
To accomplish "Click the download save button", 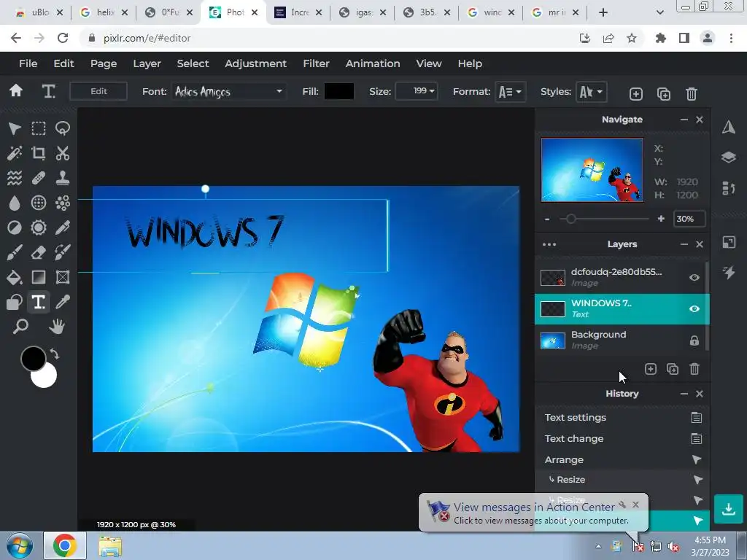I will [x=729, y=509].
